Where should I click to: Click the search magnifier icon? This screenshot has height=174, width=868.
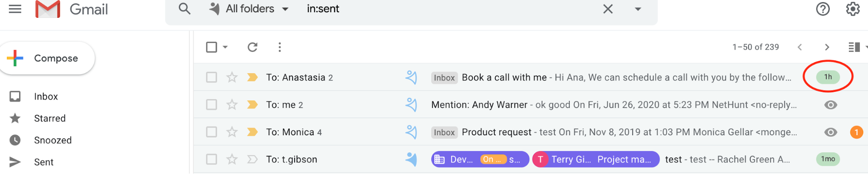tap(185, 9)
